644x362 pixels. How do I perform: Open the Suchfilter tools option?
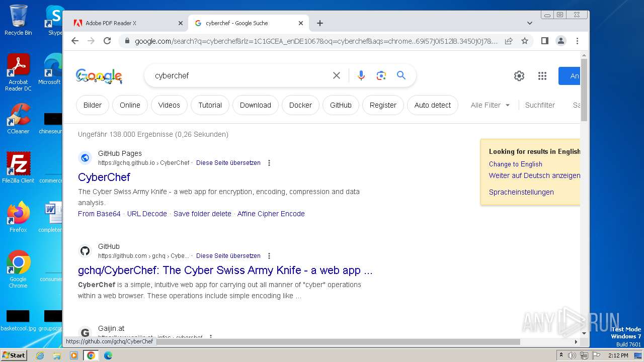click(x=540, y=105)
